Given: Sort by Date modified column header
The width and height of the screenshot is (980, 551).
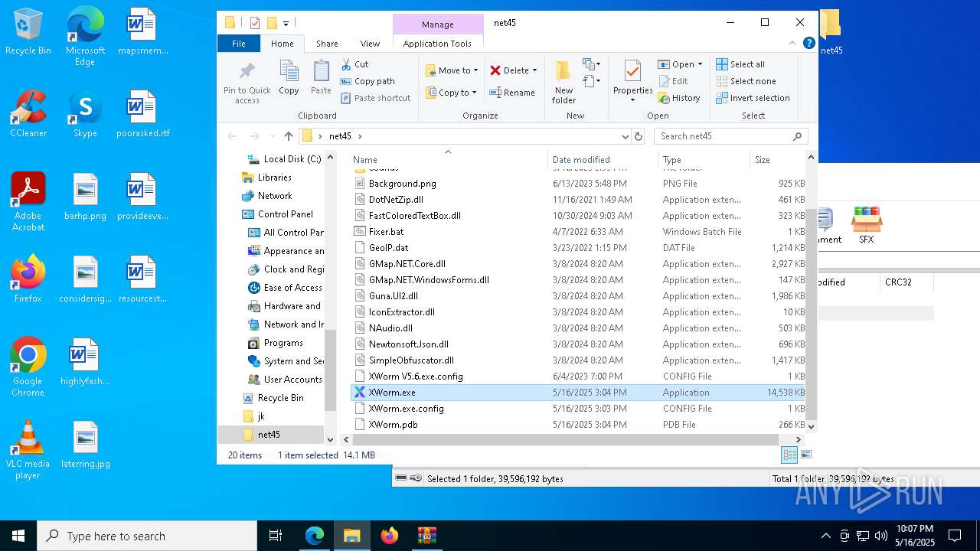Looking at the screenshot, I should coord(603,159).
